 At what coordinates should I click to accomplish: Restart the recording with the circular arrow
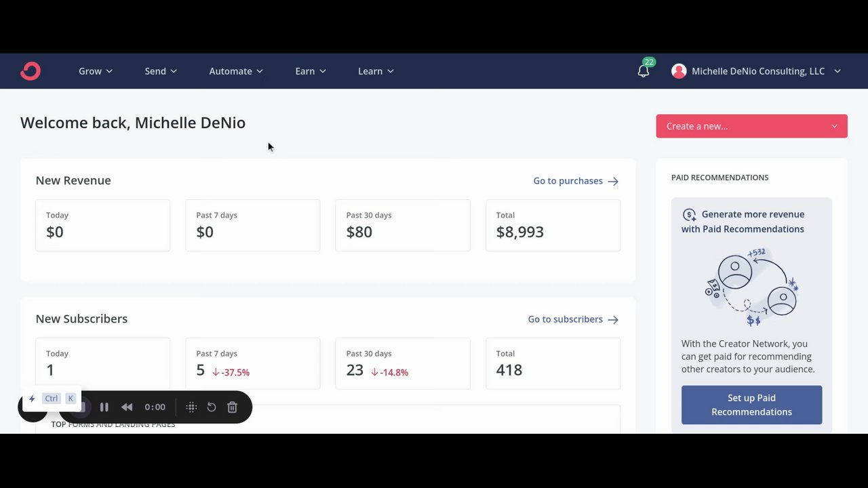(212, 407)
